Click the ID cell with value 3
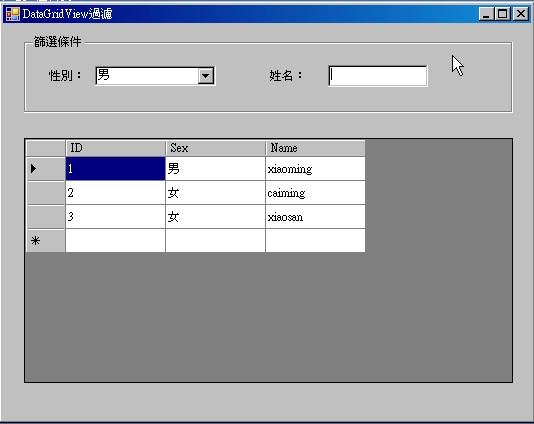 pos(115,217)
